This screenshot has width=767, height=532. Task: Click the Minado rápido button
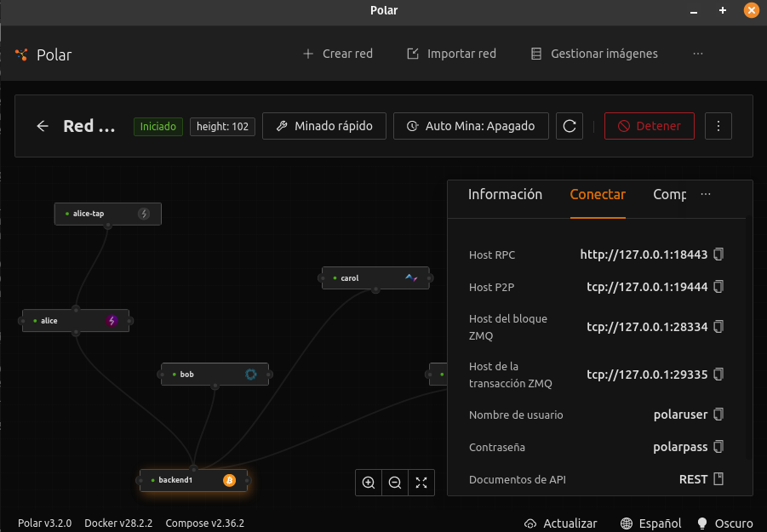tap(323, 126)
